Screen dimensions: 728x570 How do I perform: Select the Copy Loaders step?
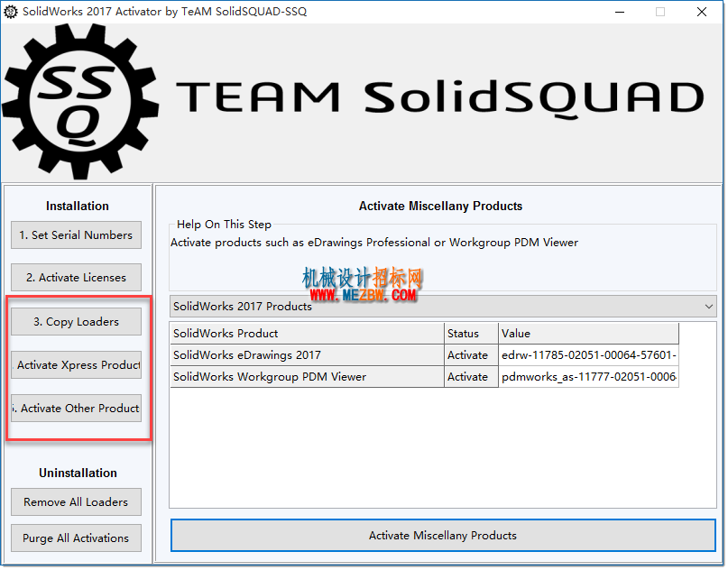click(x=76, y=322)
